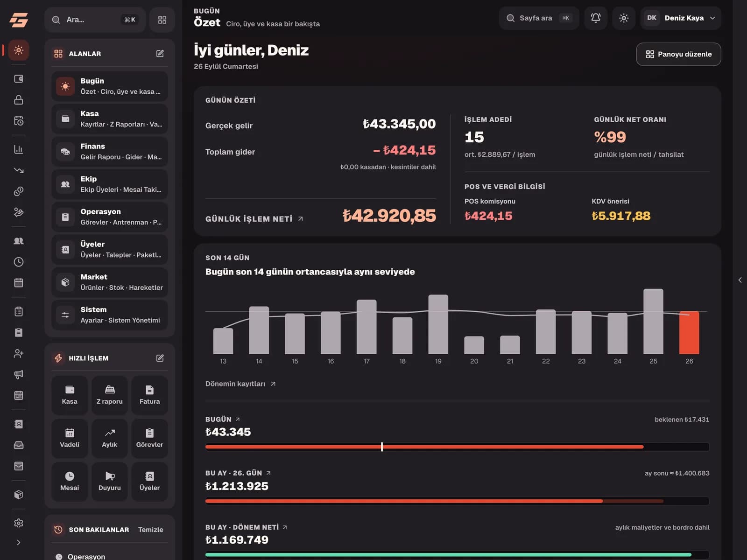Edit HIZLI İŞLEM section pencil icon

(x=160, y=358)
